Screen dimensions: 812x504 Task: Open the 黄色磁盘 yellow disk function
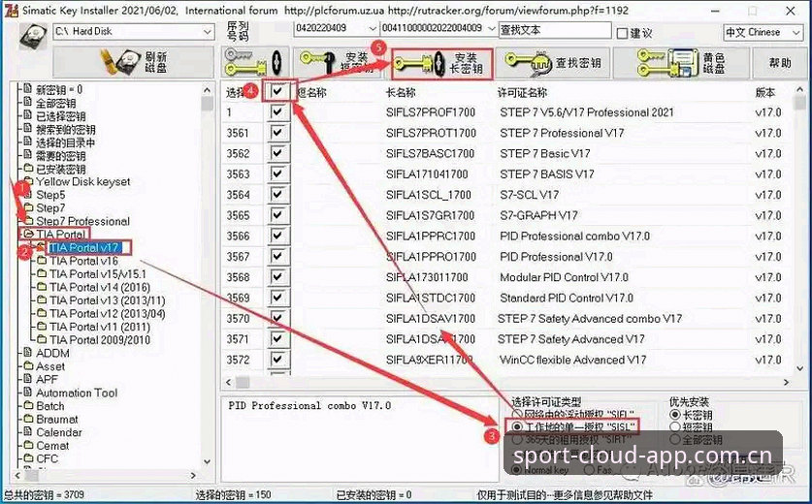(x=680, y=63)
